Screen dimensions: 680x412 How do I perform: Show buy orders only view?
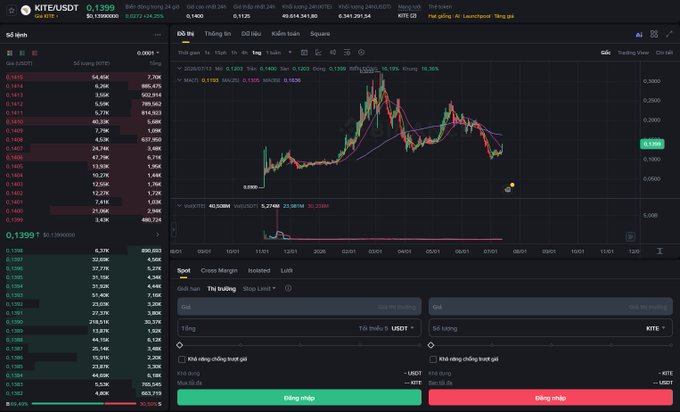coord(22,53)
